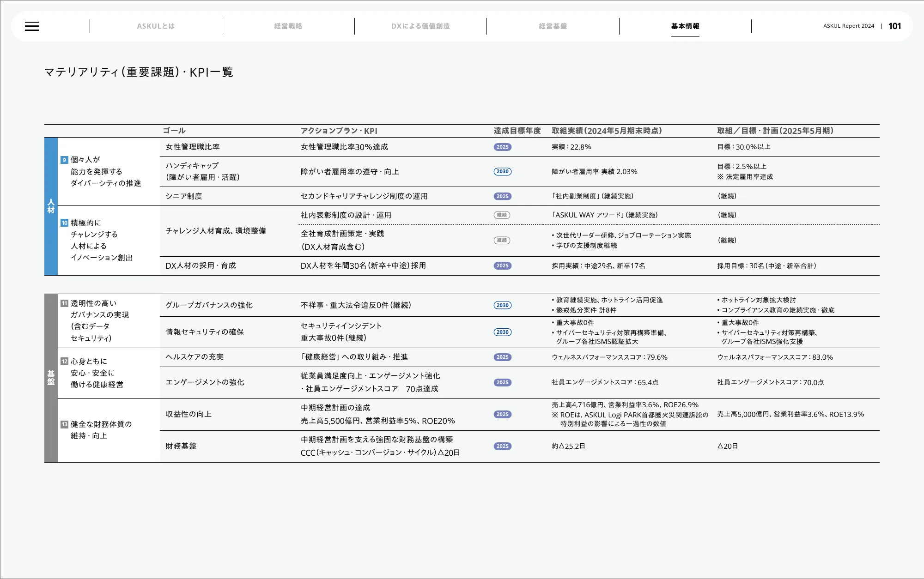Click the page number 101
This screenshot has width=924, height=579.
click(894, 26)
